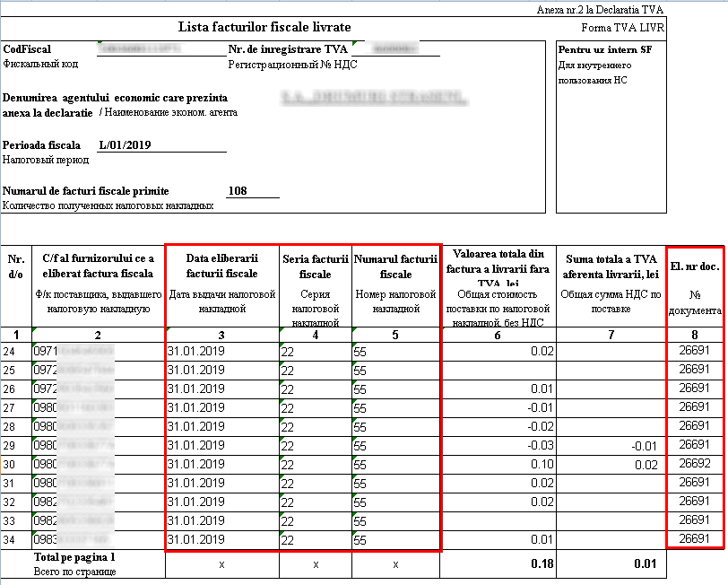Select the supplier code cell in row 25
The image size is (728, 585).
[99, 371]
